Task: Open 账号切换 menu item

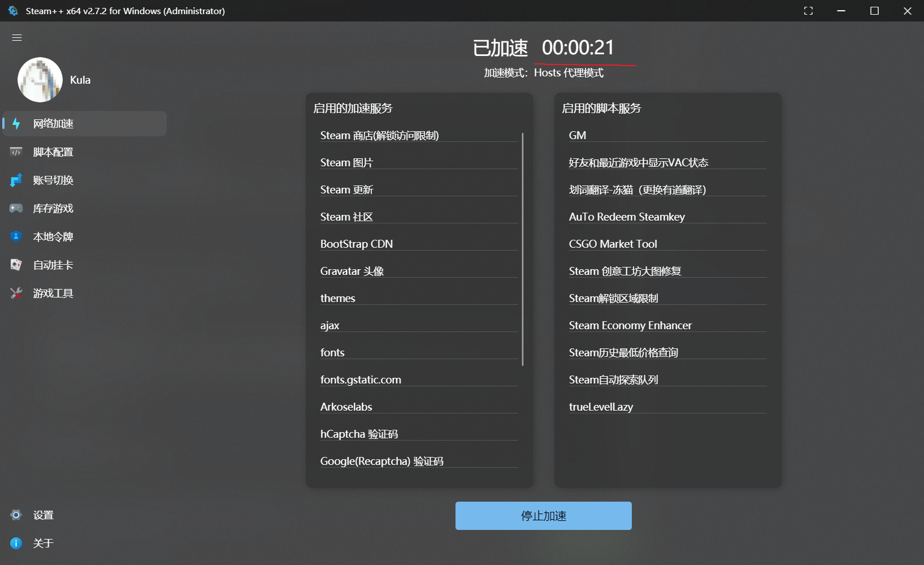Action: point(85,180)
